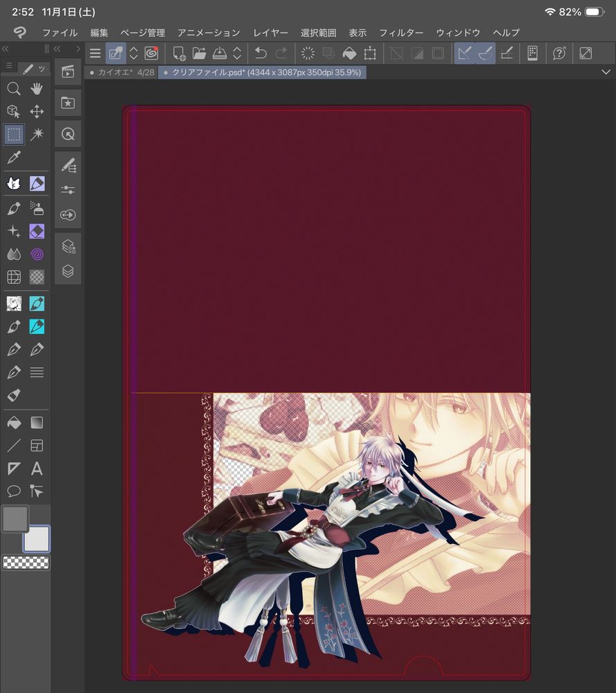The image size is (616, 693).
Task: Select the Blend water-drops tool
Action: 14,254
